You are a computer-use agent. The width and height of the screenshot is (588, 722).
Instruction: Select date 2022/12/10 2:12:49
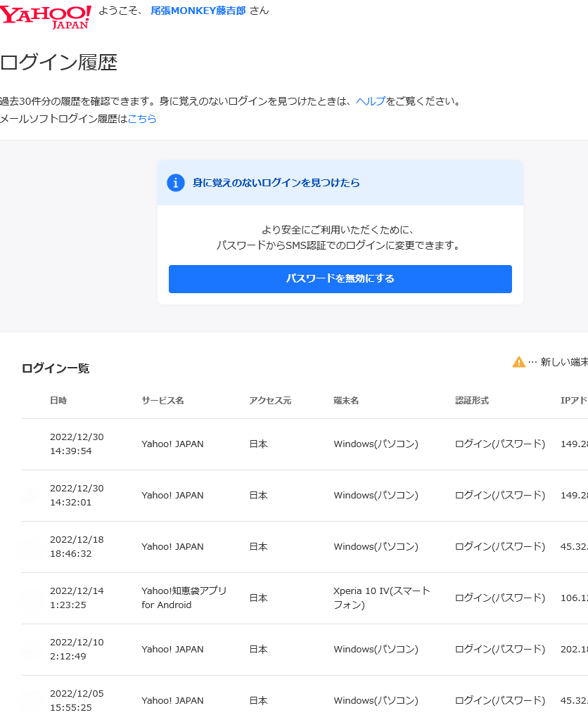point(77,650)
